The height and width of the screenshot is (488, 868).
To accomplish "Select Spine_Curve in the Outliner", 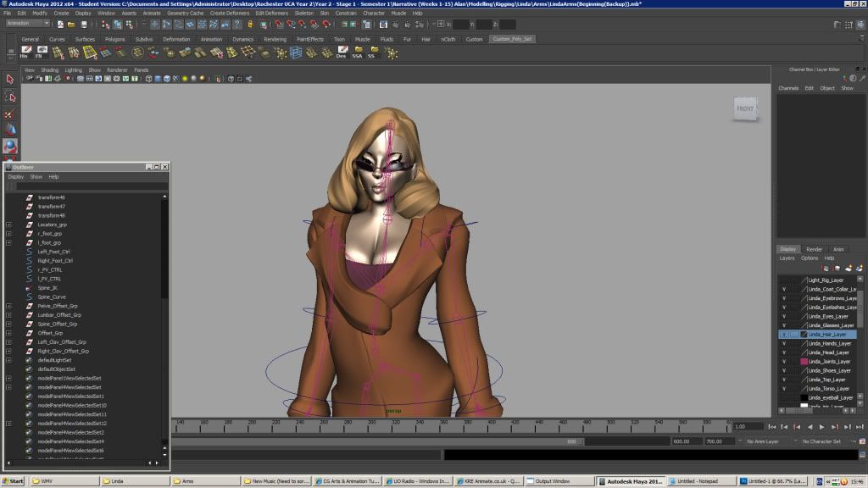I will 52,297.
